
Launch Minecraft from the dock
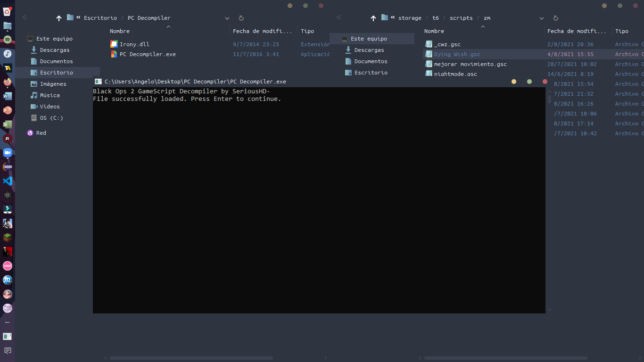pyautogui.click(x=8, y=238)
